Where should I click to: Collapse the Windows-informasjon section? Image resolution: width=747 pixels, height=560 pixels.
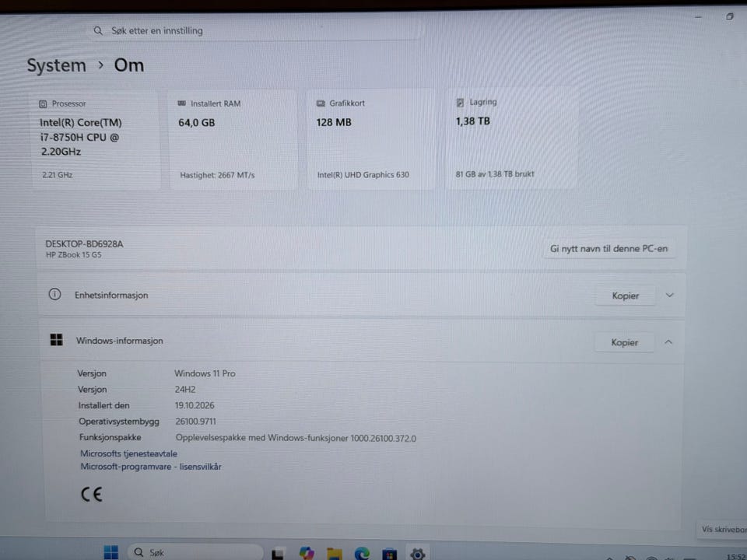point(668,342)
